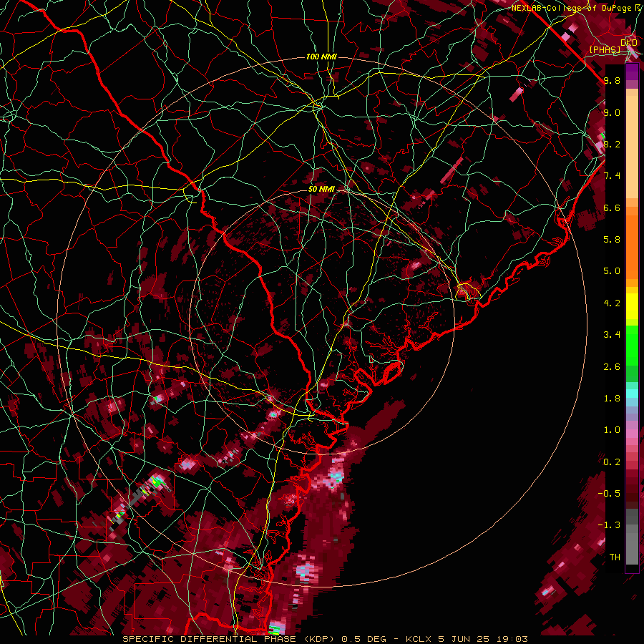Click the 5.0 value on the scale
The height and width of the screenshot is (644, 644).
click(x=612, y=271)
